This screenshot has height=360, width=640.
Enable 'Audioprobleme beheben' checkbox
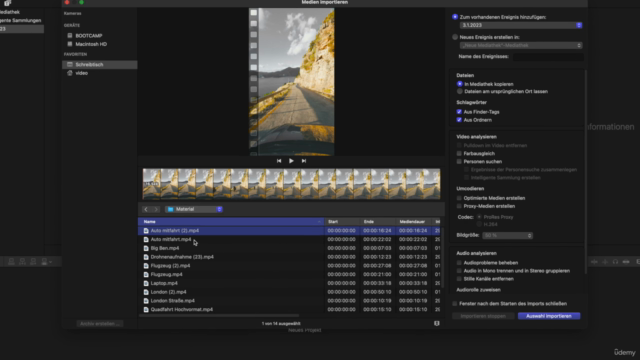(x=459, y=263)
